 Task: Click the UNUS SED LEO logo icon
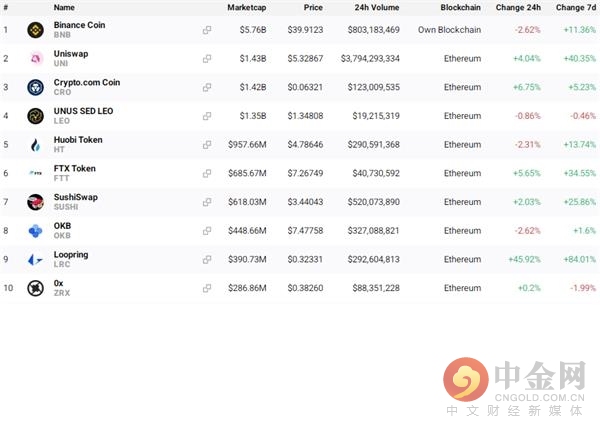[35, 116]
